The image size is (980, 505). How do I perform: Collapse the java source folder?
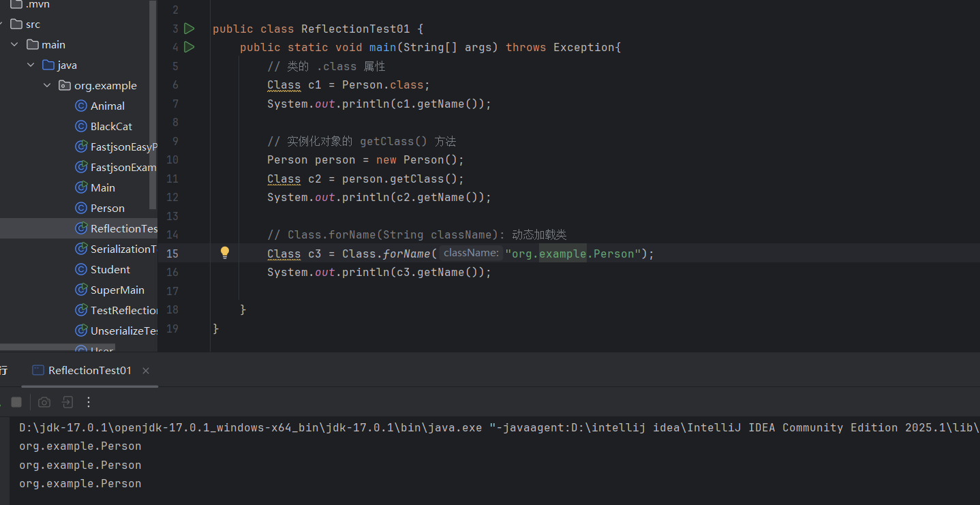(x=31, y=65)
